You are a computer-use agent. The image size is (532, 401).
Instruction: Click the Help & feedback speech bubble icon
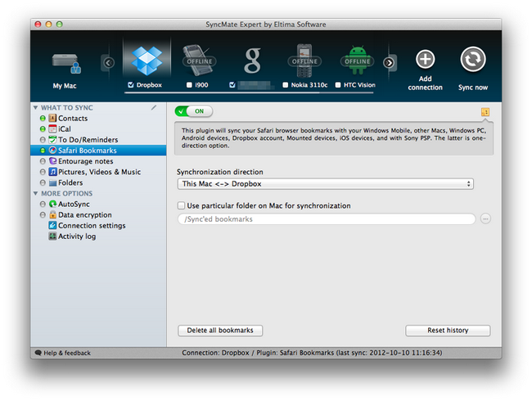[38, 353]
